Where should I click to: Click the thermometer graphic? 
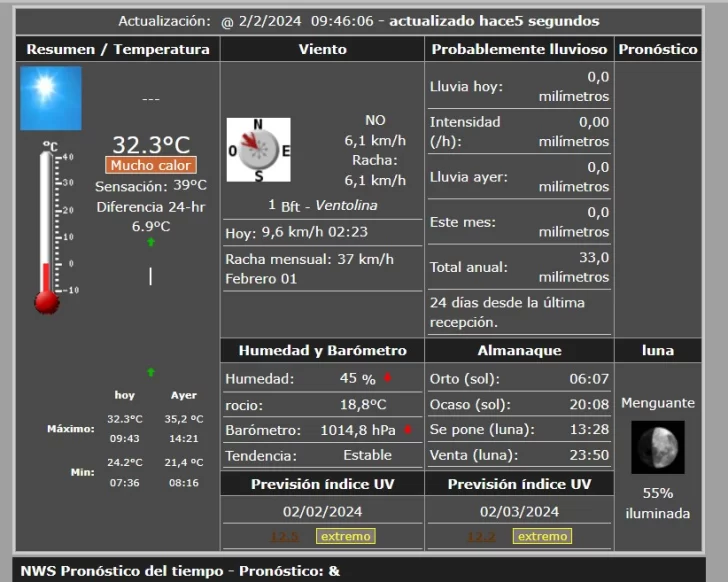[48, 230]
